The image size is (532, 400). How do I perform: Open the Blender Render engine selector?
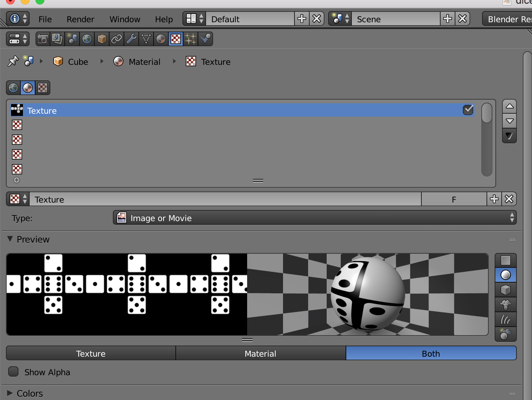click(507, 19)
